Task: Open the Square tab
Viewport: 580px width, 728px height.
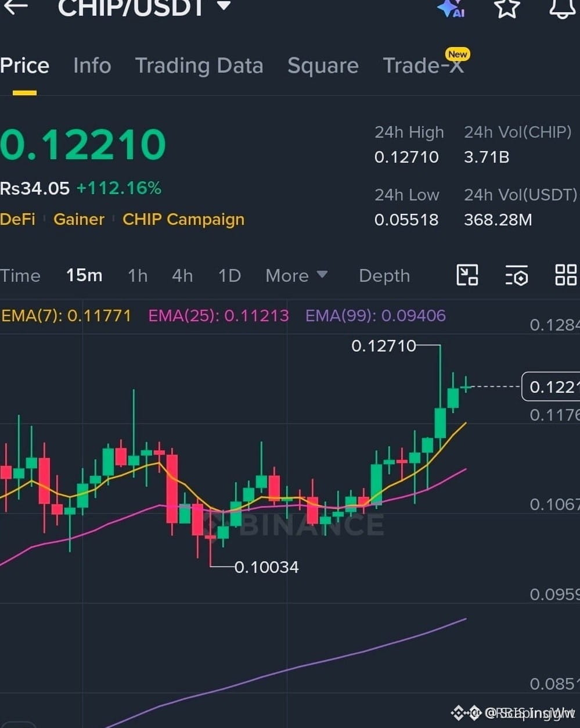Action: point(323,66)
